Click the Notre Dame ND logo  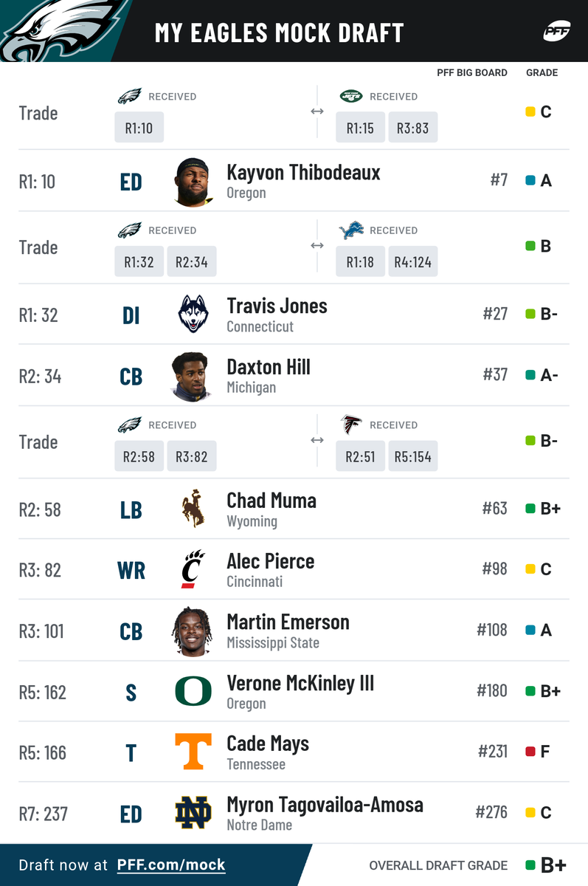(193, 813)
